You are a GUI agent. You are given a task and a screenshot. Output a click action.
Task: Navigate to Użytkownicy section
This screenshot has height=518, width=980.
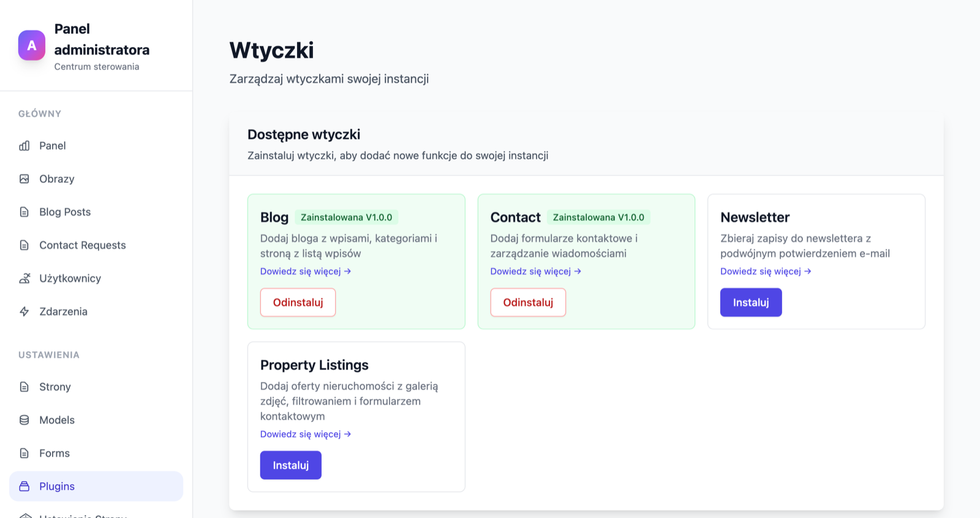pyautogui.click(x=96, y=278)
